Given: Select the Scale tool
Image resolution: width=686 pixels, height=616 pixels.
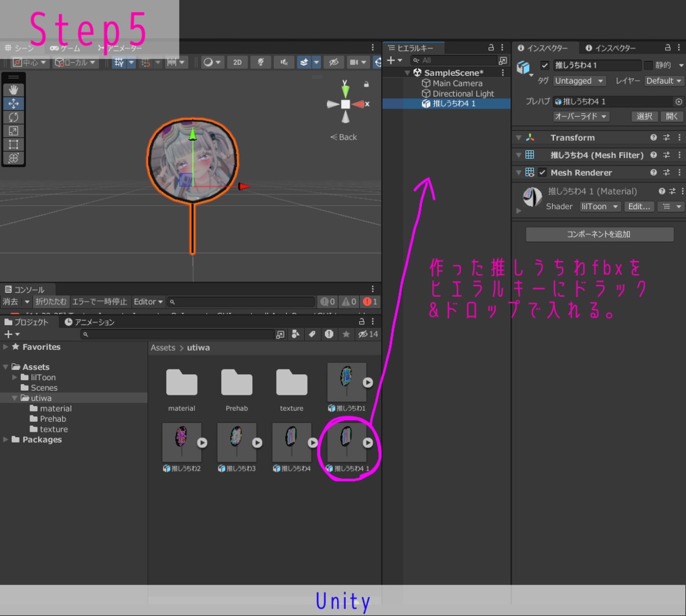Looking at the screenshot, I should (x=13, y=131).
